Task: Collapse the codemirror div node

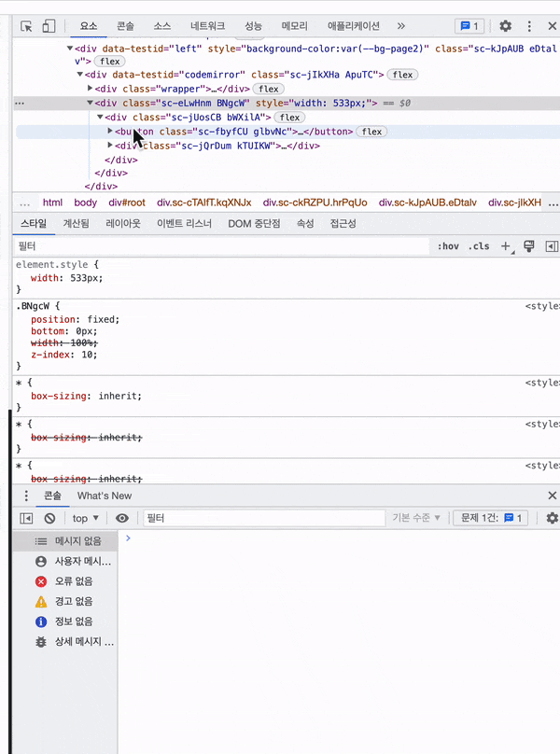Action: [x=80, y=74]
